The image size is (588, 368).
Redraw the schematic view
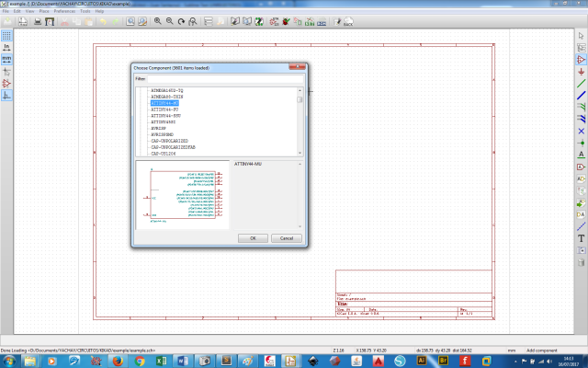181,21
